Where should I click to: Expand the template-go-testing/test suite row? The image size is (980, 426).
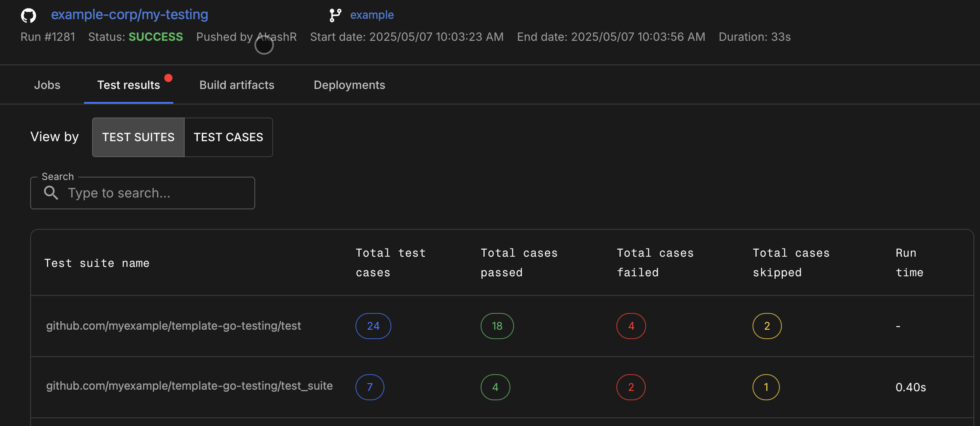click(174, 326)
